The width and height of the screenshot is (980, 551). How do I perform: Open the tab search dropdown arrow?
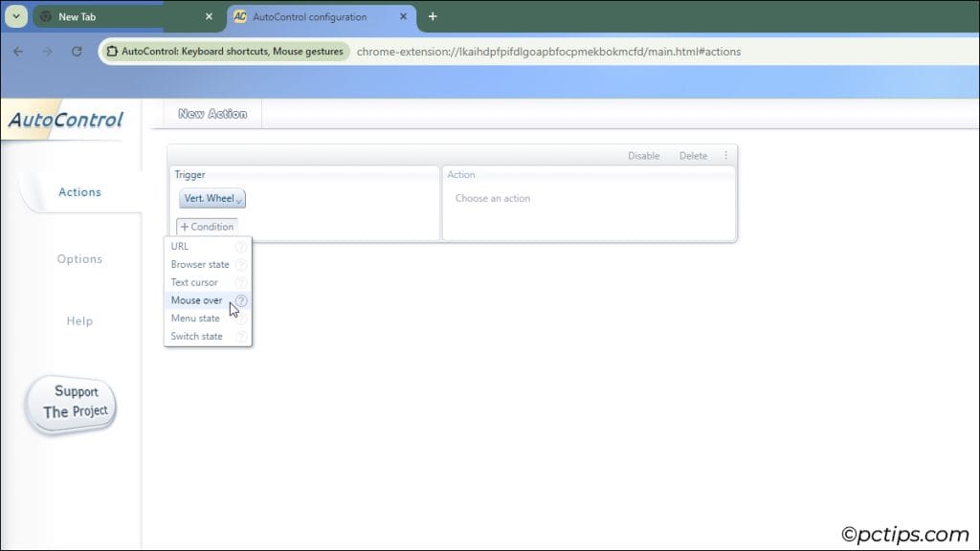coord(16,16)
